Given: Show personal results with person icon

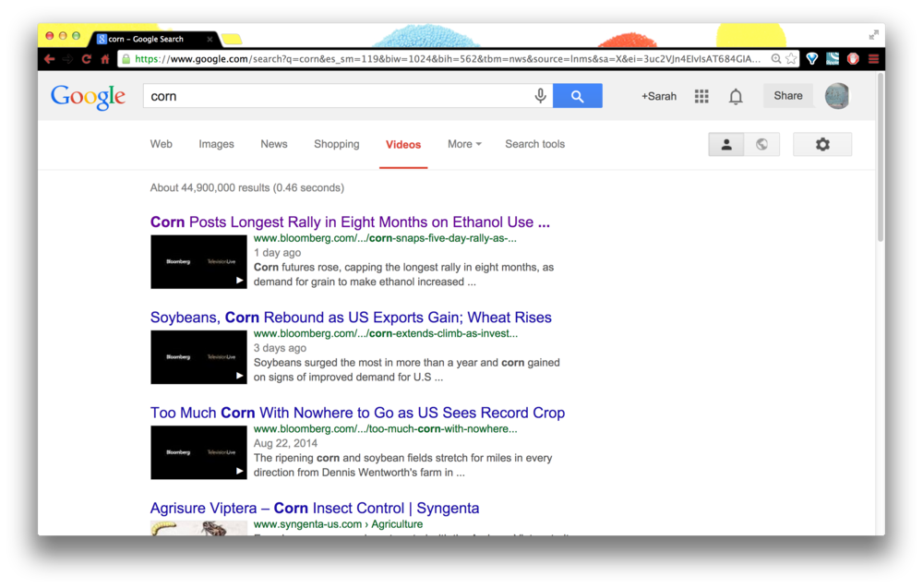Looking at the screenshot, I should [x=726, y=144].
